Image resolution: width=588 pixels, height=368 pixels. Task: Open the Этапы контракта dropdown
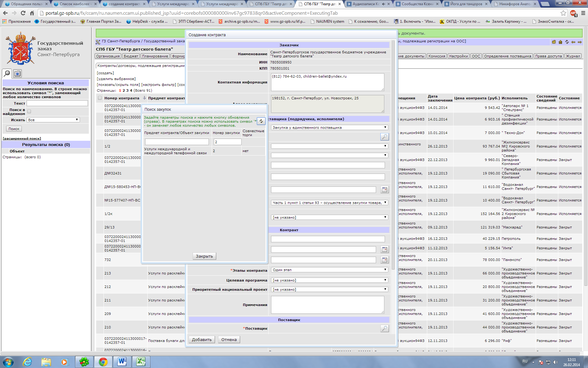(x=329, y=270)
